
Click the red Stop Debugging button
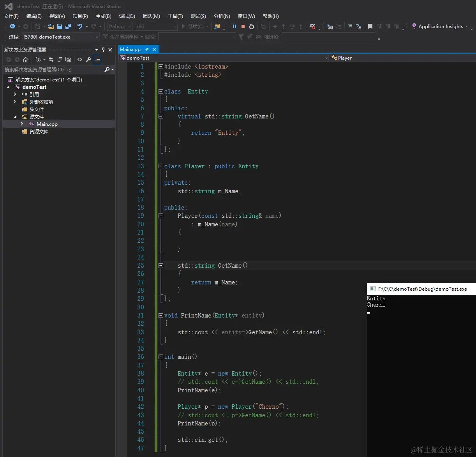pos(243,26)
